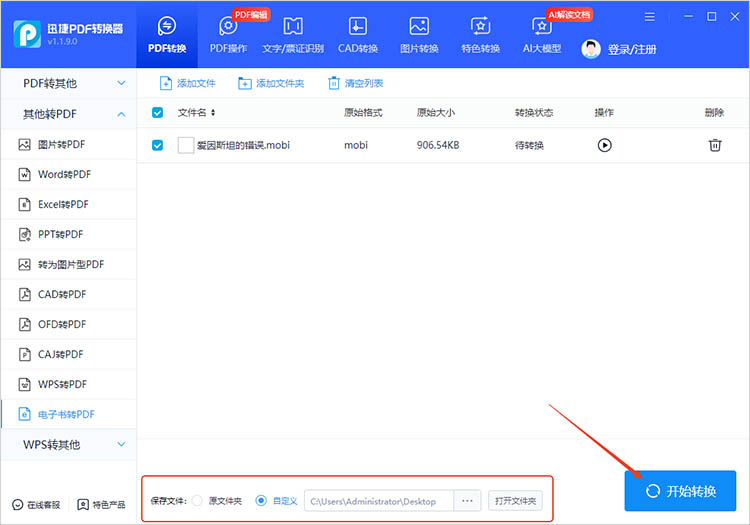The image size is (750, 525).
Task: Switch to the PDF操作 tab
Action: coord(228,34)
